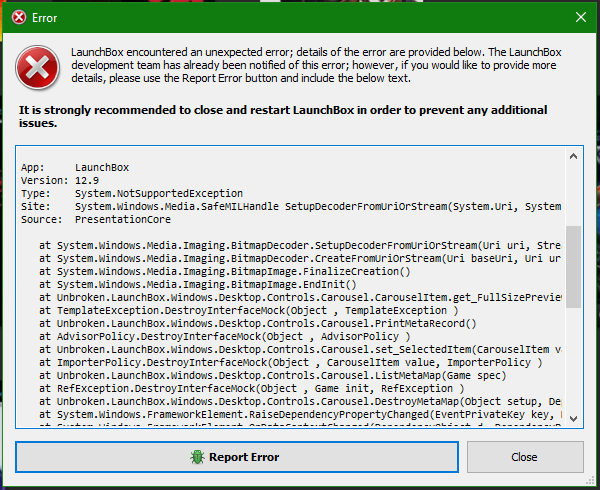Close the Error dialog with the X
The image size is (600, 490).
click(x=580, y=17)
